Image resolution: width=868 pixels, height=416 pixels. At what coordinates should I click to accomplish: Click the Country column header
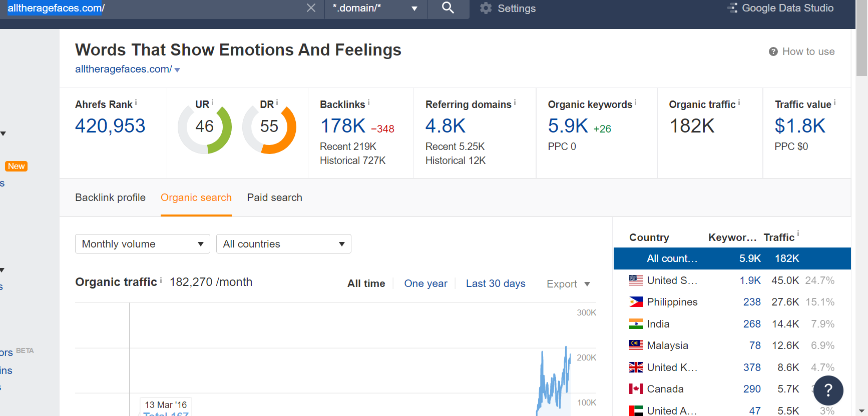coord(649,237)
